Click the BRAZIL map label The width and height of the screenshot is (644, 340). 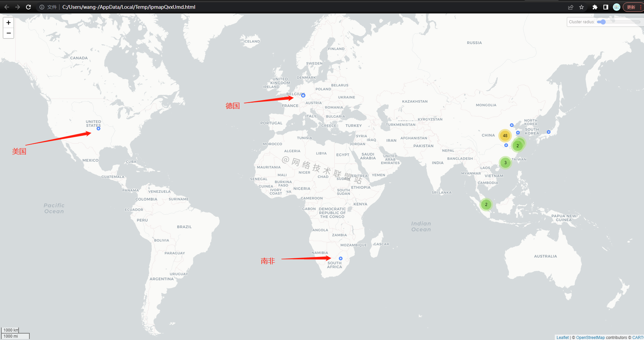pyautogui.click(x=184, y=227)
